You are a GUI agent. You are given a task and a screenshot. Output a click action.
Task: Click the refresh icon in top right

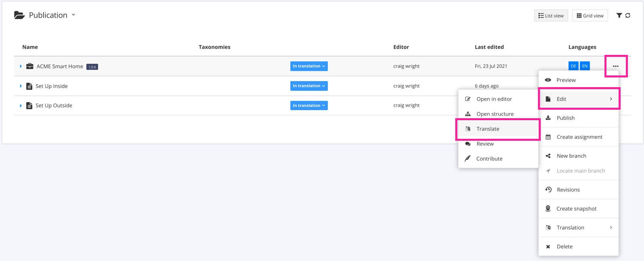(628, 15)
